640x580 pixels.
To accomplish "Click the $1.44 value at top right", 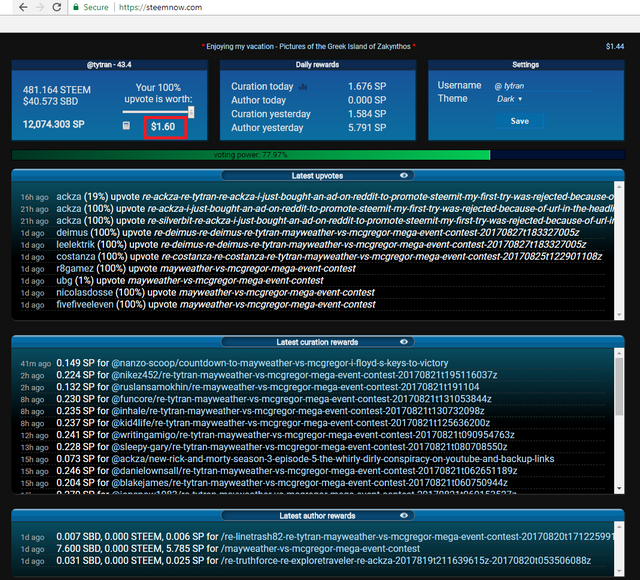I will 615,47.
